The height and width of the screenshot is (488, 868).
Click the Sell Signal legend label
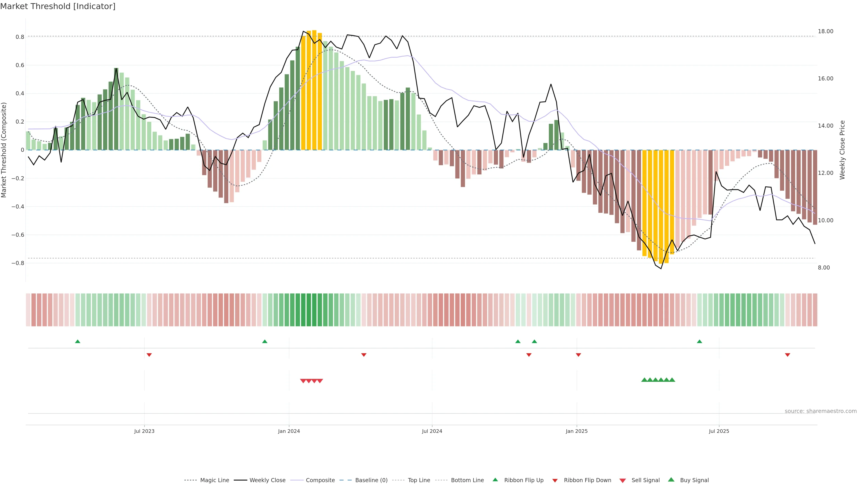[x=645, y=480]
